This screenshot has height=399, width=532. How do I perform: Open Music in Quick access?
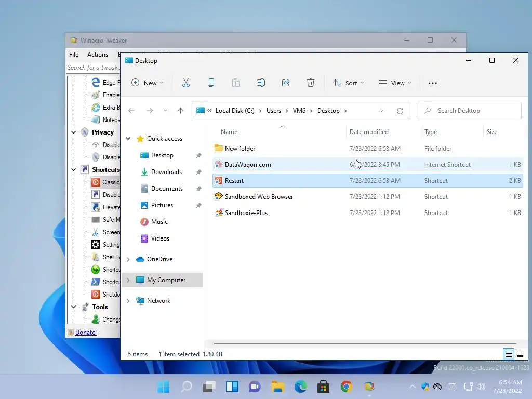159,222
